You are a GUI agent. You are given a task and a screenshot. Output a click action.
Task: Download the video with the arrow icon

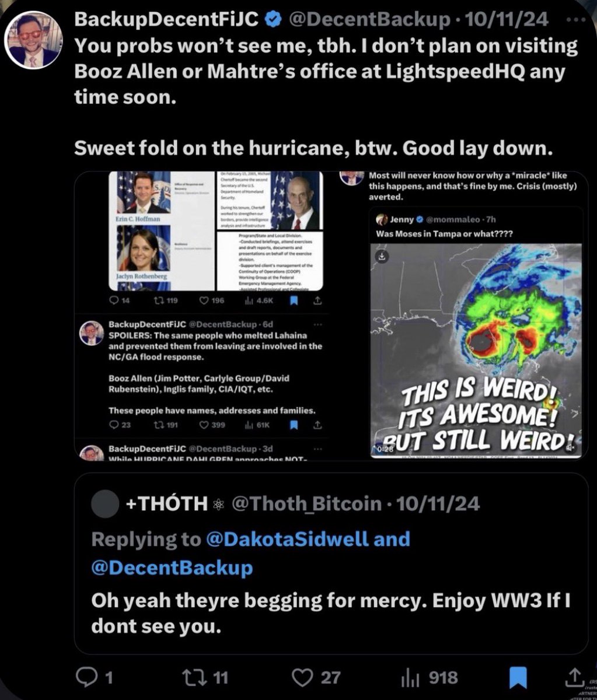pos(381,256)
